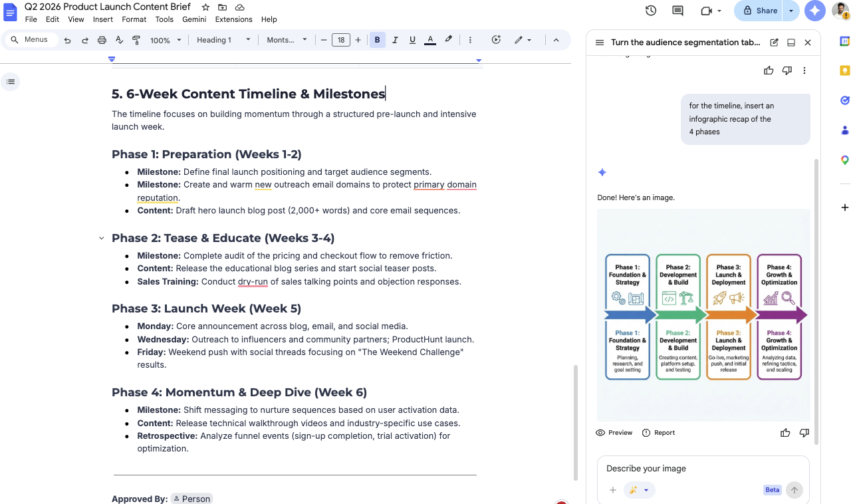Toggle underline formatting
This screenshot has height=504, width=851.
pos(412,40)
